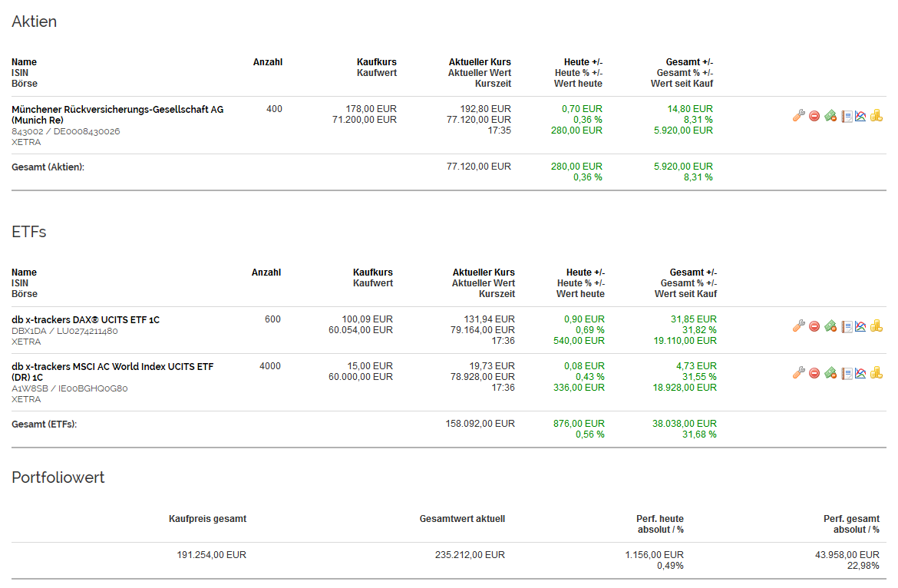Image resolution: width=898 pixels, height=588 pixels.
Task: Open the line chart icon for DAX UCITS ETF
Action: pos(860,326)
